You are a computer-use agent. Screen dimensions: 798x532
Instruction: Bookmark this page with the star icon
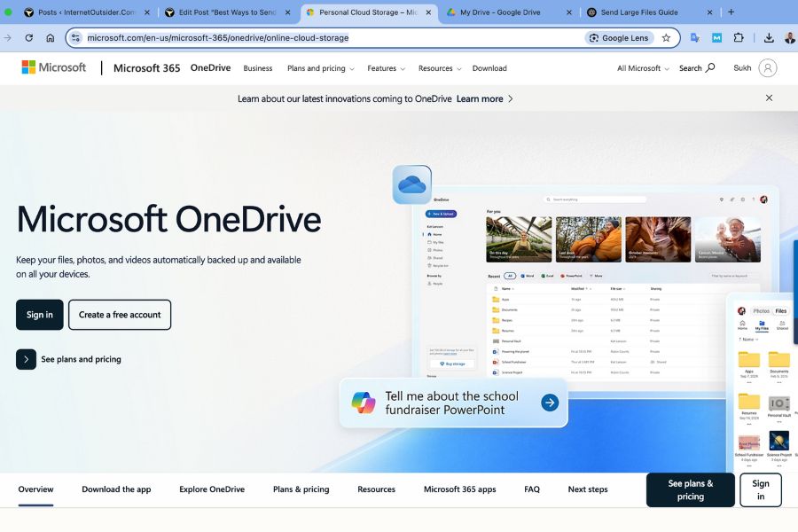click(x=666, y=37)
